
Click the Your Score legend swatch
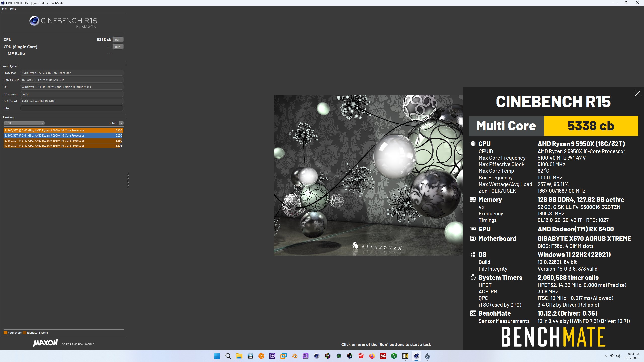(5, 333)
